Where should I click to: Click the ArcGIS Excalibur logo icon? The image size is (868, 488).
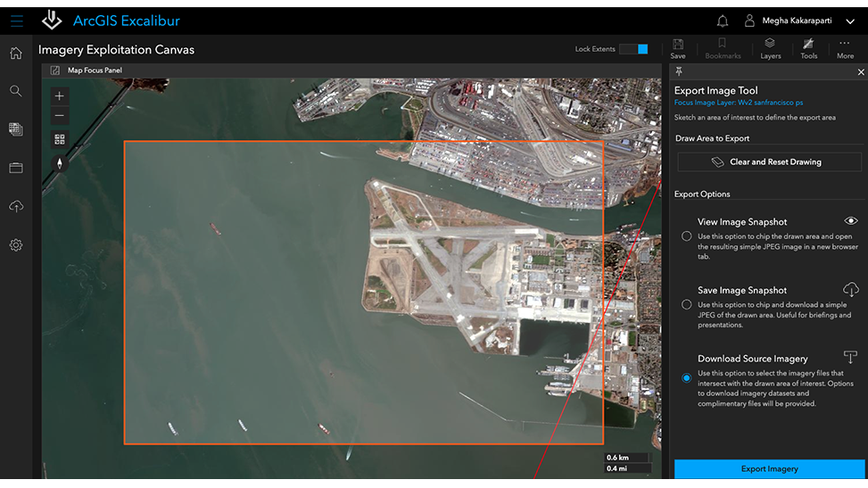coord(52,20)
